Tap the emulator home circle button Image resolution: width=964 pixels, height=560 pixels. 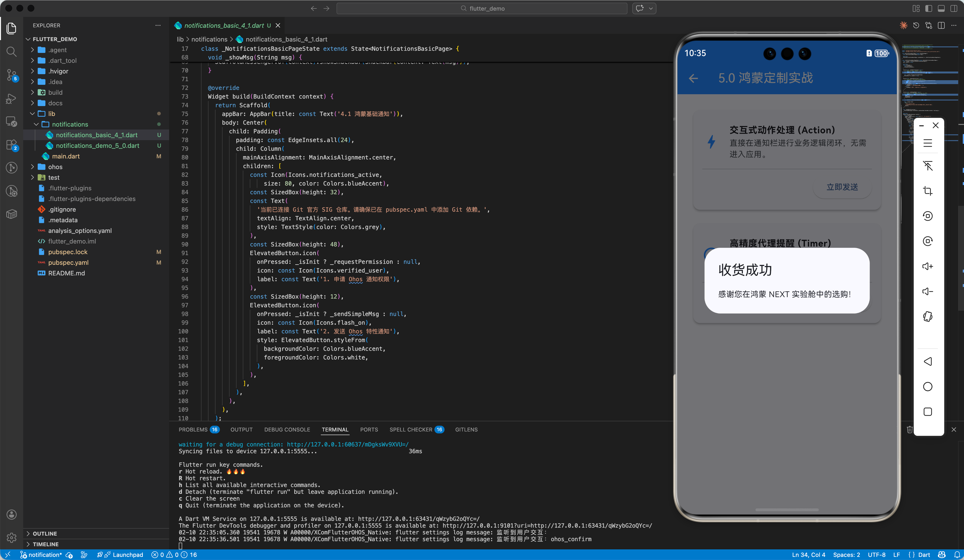(928, 386)
